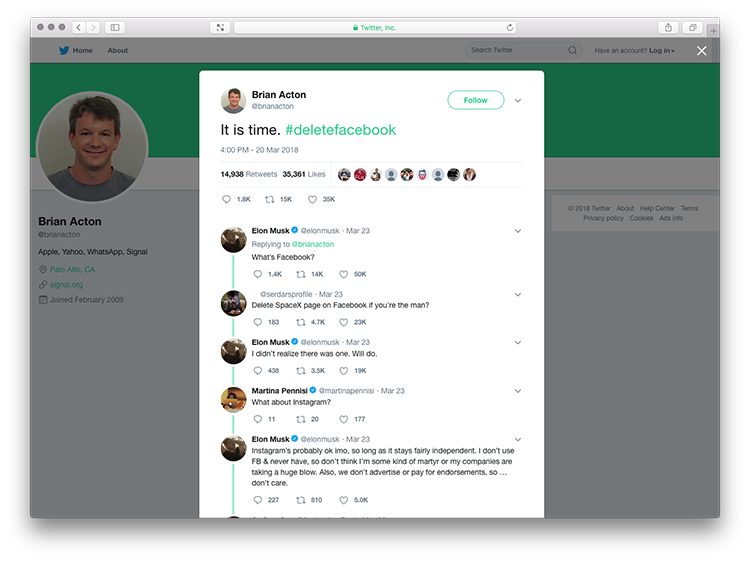750x561 pixels.
Task: Open Martina Pennisi's profile name
Action: (279, 391)
